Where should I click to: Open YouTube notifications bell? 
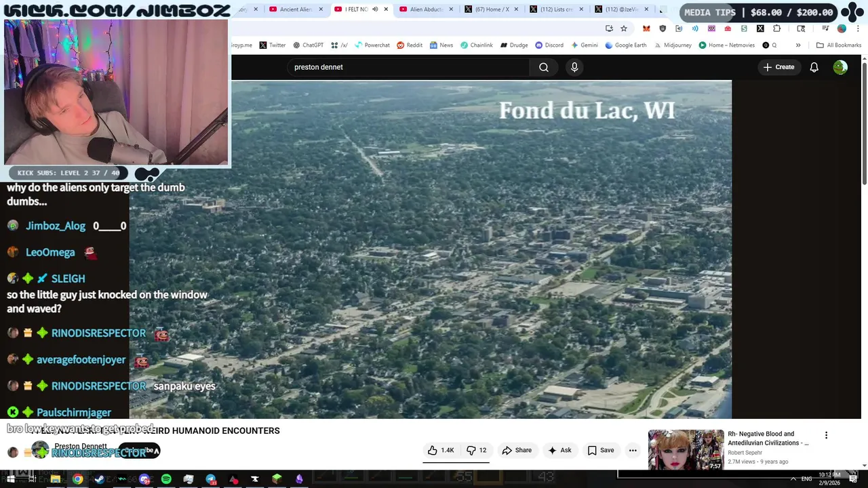(814, 67)
